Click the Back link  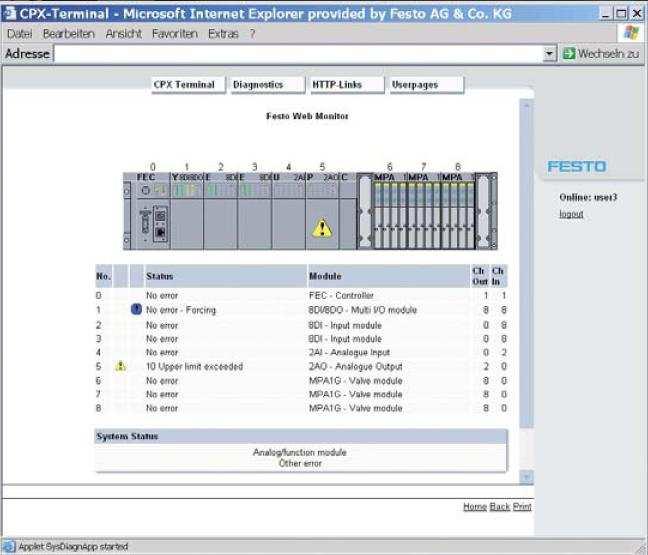click(500, 507)
